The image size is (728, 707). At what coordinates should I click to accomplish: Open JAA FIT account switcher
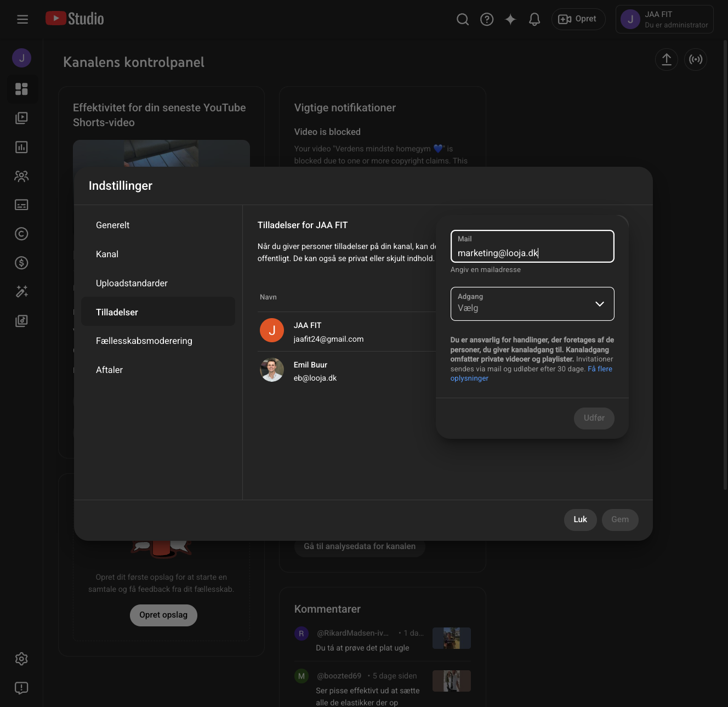[x=664, y=19]
